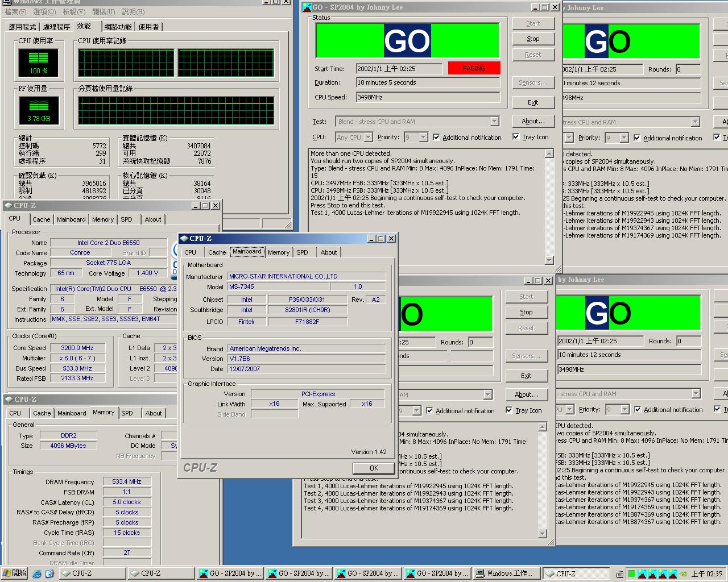Toggle Additional notification in lower-left SP2004 window

pyautogui.click(x=429, y=410)
